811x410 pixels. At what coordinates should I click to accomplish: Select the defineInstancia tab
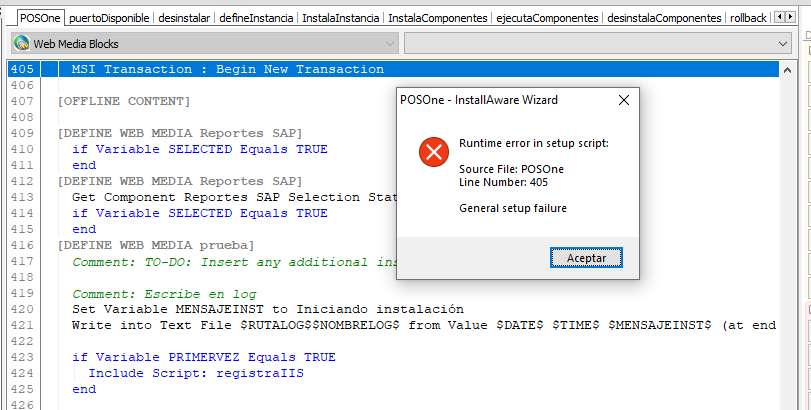point(256,18)
